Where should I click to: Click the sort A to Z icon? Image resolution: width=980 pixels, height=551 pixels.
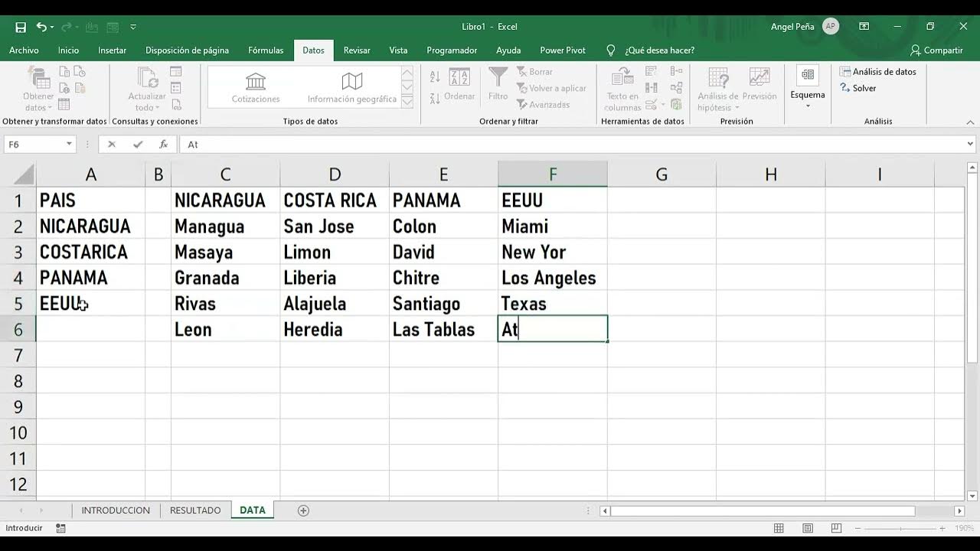(x=435, y=77)
